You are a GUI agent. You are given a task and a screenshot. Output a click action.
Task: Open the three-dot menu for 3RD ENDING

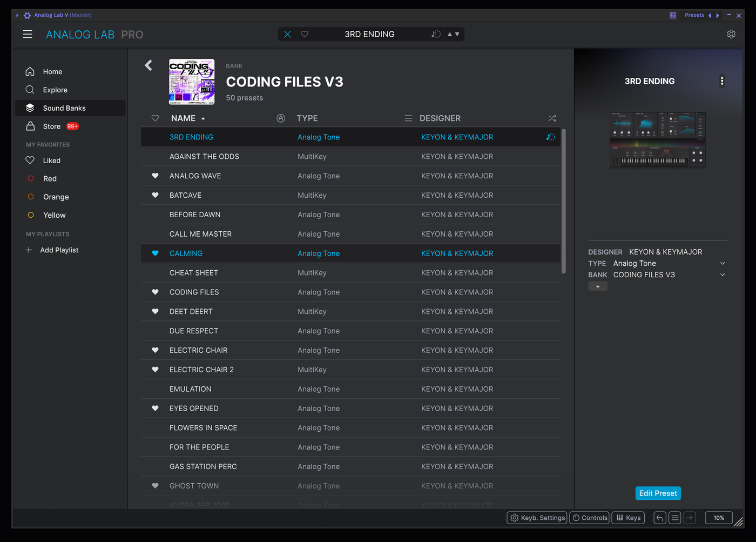(722, 81)
